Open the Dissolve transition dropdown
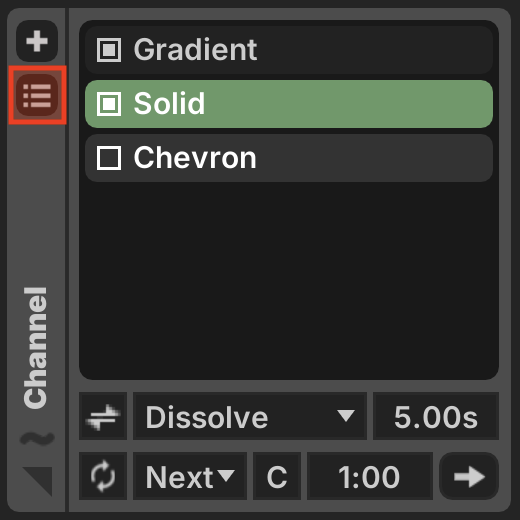 click(x=250, y=416)
